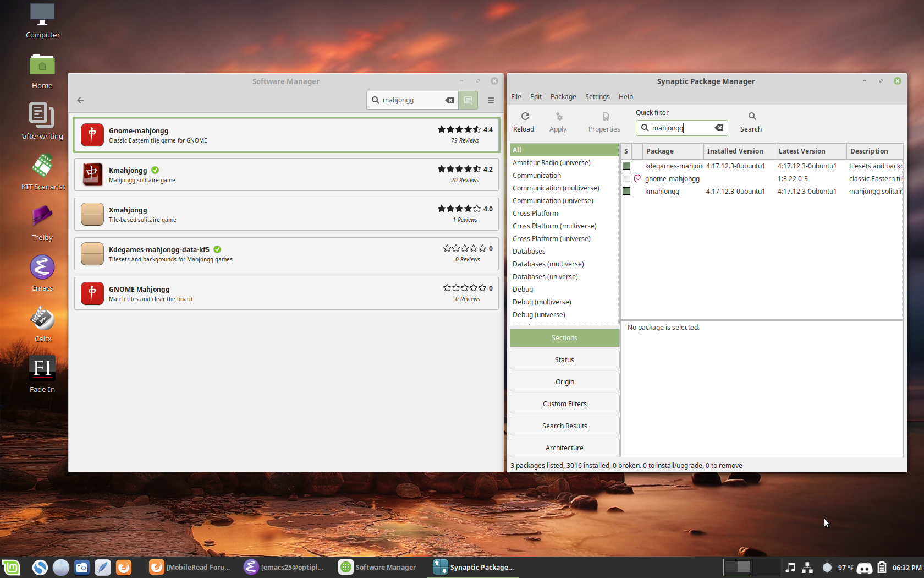The image size is (924, 578).
Task: Switch to the Search Results view
Action: point(564,426)
